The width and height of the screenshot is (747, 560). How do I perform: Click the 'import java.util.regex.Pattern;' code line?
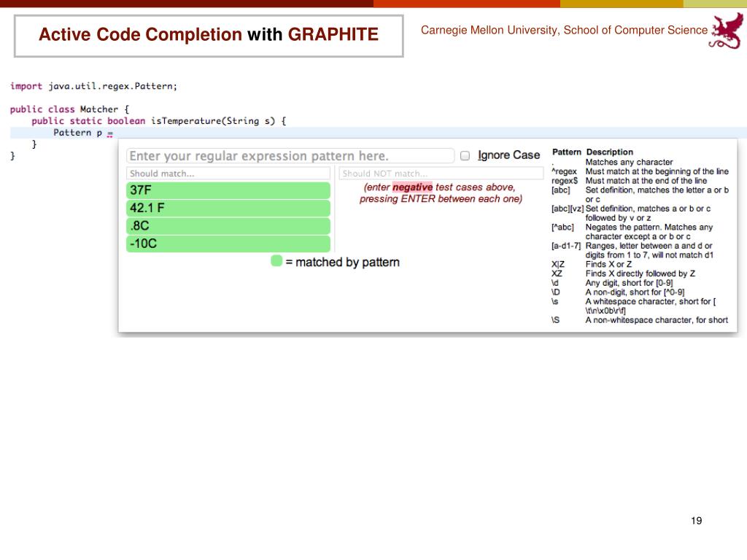(x=93, y=86)
